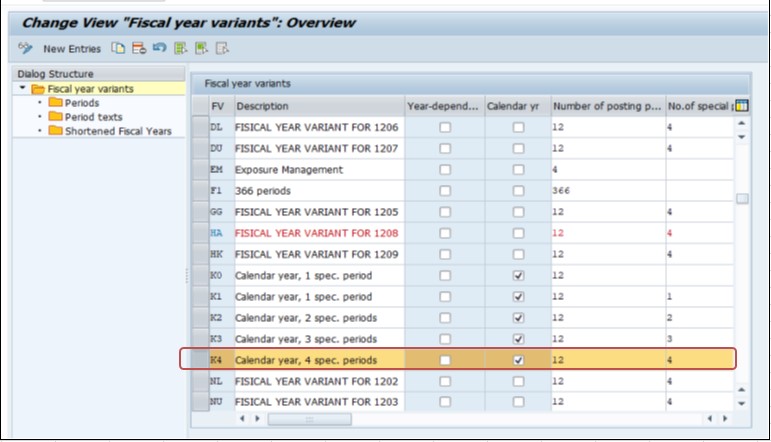Click the bottom vertical scroll down arrow
Screen dimensions: 771x442
point(742,403)
